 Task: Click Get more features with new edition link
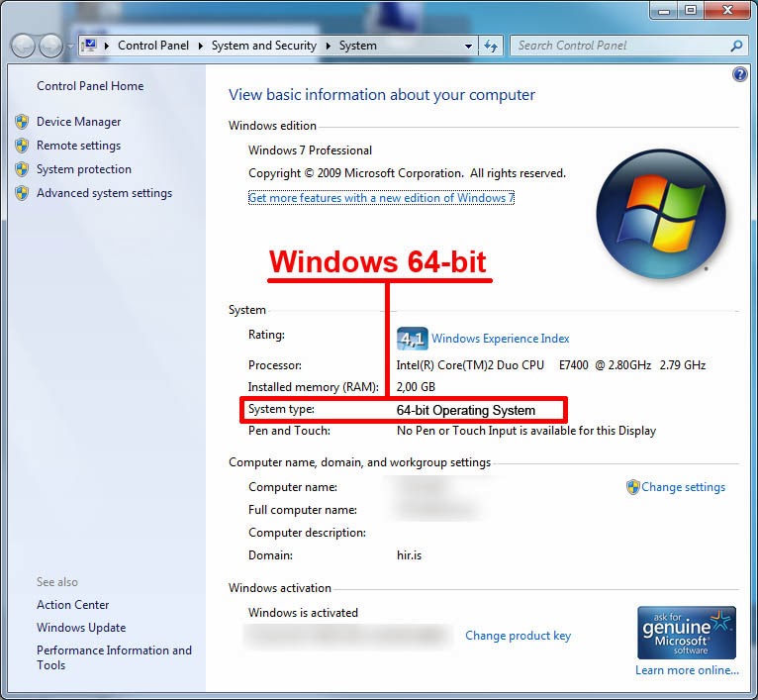[381, 198]
